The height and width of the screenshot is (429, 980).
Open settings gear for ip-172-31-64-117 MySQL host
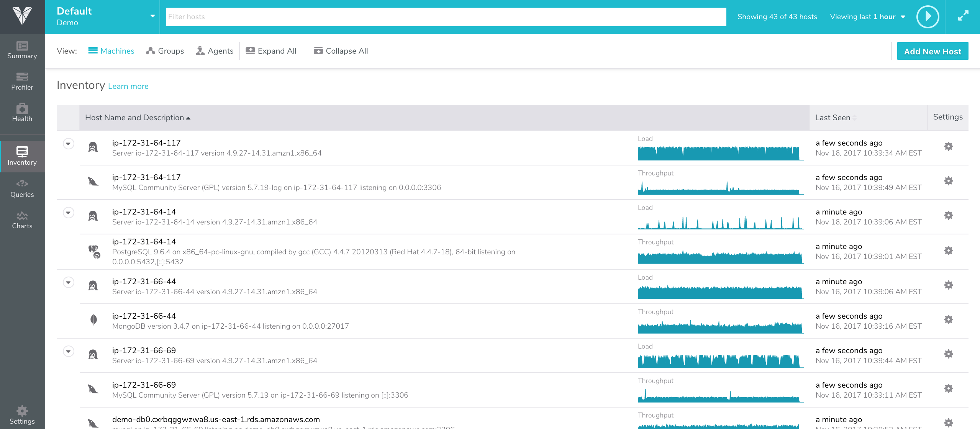948,181
